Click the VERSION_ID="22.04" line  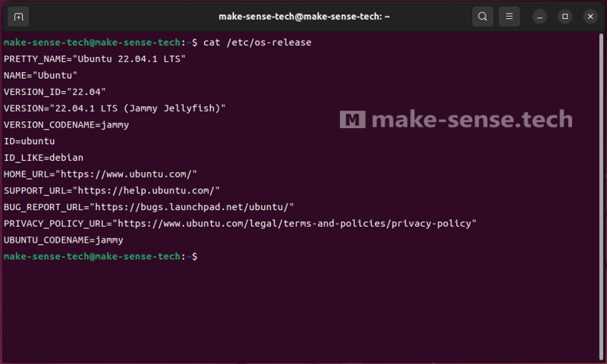55,92
